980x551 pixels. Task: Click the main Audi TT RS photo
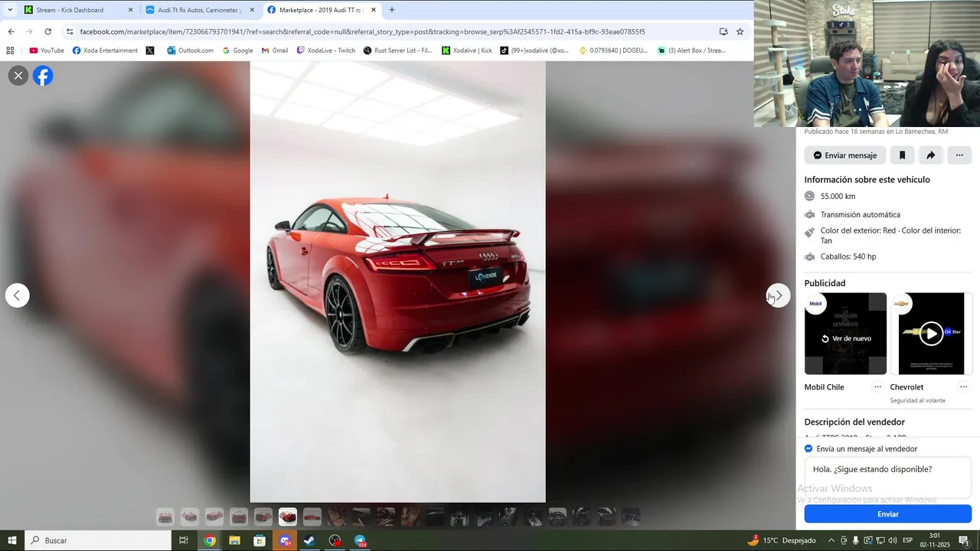coord(397,282)
